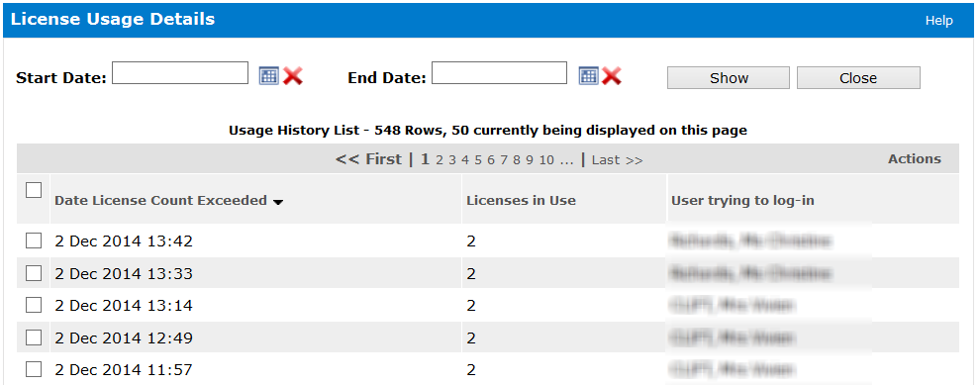Image resolution: width=980 pixels, height=385 pixels.
Task: Open the Actions menu
Action: pyautogui.click(x=915, y=158)
